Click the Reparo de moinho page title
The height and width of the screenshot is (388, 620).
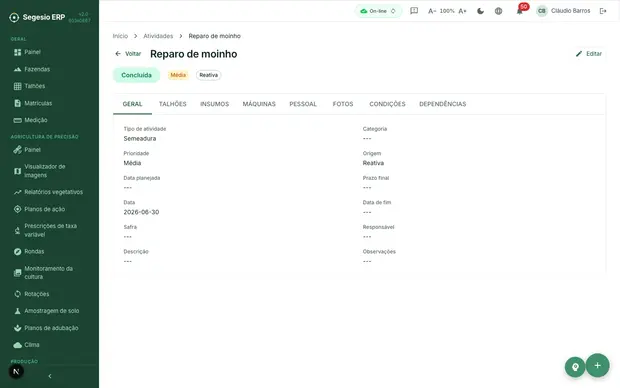click(194, 54)
